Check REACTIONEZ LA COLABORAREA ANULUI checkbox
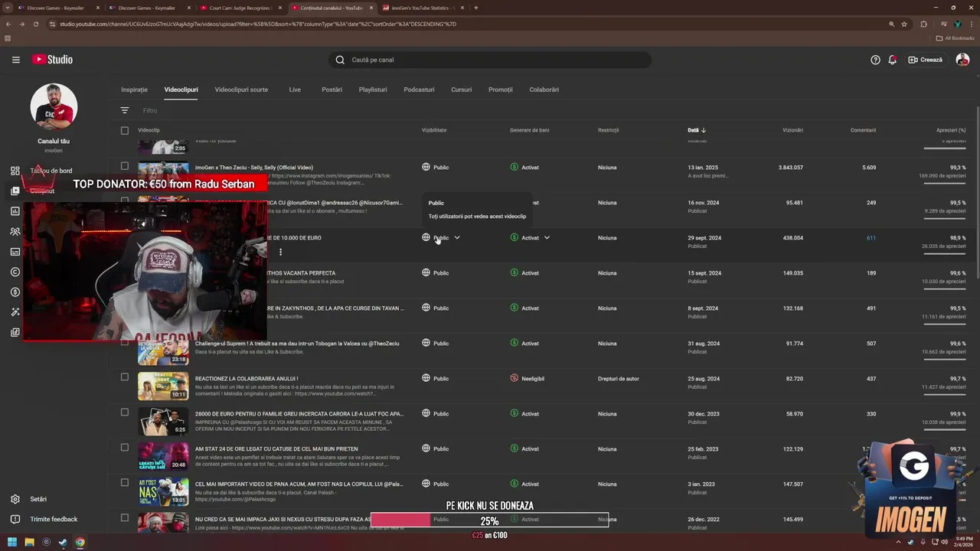 (x=125, y=377)
